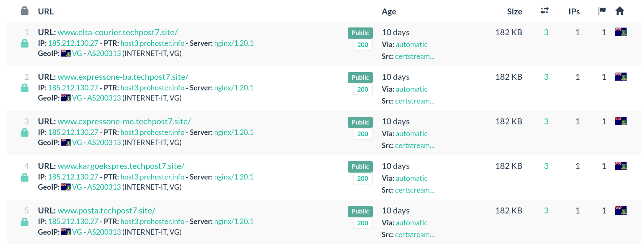Viewport: 644px width, 244px height.
Task: Click the lock icon in the table header
Action: (x=25, y=11)
